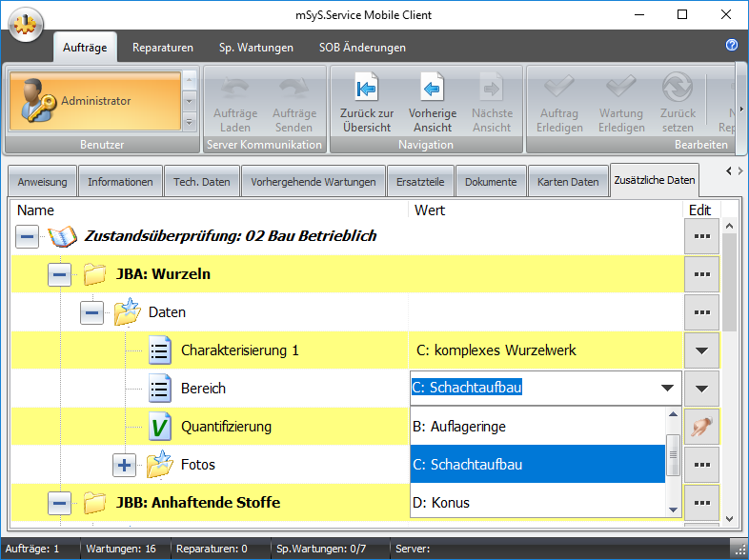Image resolution: width=749 pixels, height=560 pixels.
Task: Click the Zustandsüberprüfung book icon
Action: point(63,236)
